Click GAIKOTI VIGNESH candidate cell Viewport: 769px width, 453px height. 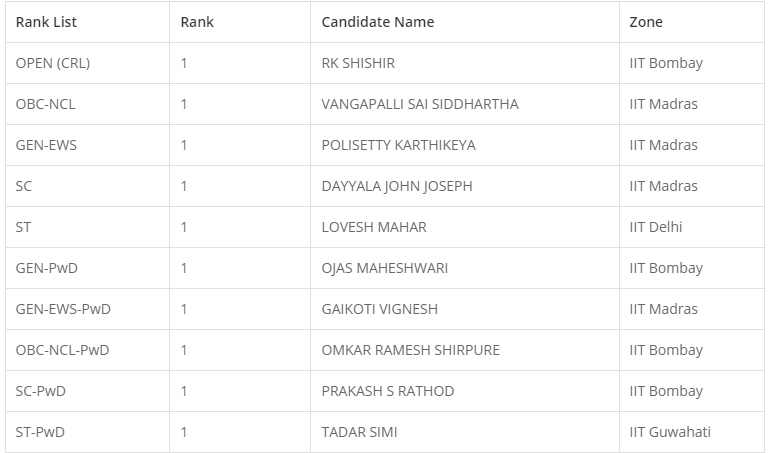point(379,309)
